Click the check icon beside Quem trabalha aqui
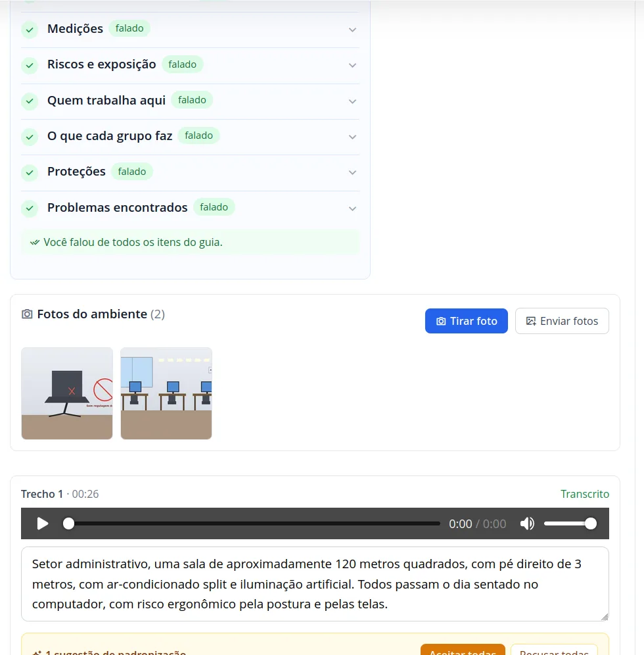The image size is (644, 655). (30, 101)
